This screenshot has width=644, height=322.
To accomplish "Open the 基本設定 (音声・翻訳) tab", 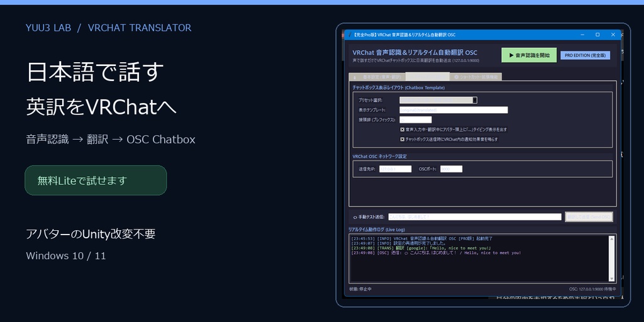I will 377,77.
